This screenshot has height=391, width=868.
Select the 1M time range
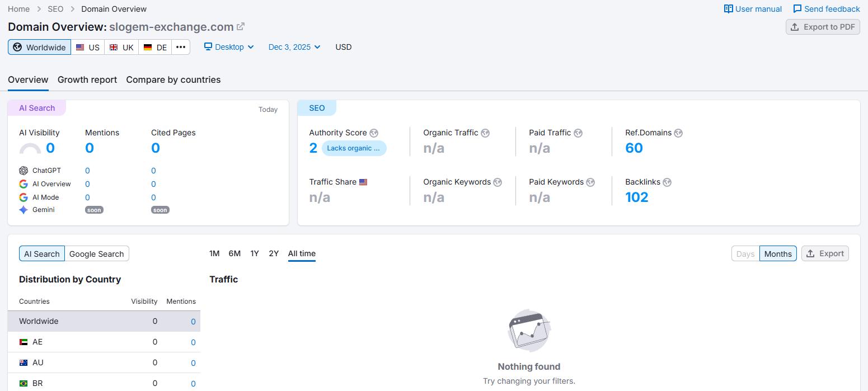[214, 253]
